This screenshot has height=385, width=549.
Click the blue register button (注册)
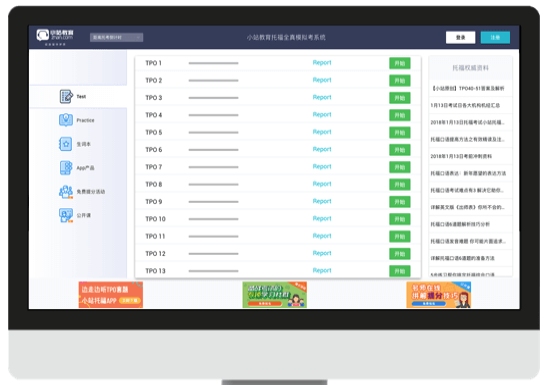click(x=495, y=37)
